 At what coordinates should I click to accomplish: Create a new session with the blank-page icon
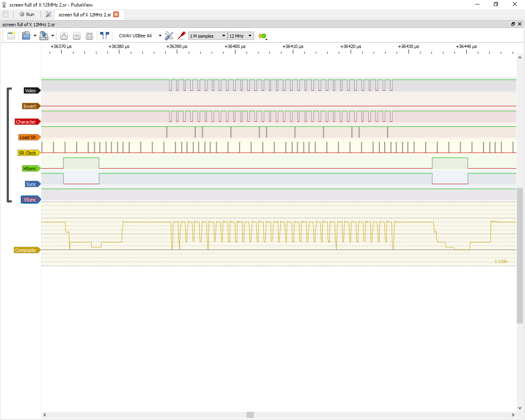pos(11,36)
